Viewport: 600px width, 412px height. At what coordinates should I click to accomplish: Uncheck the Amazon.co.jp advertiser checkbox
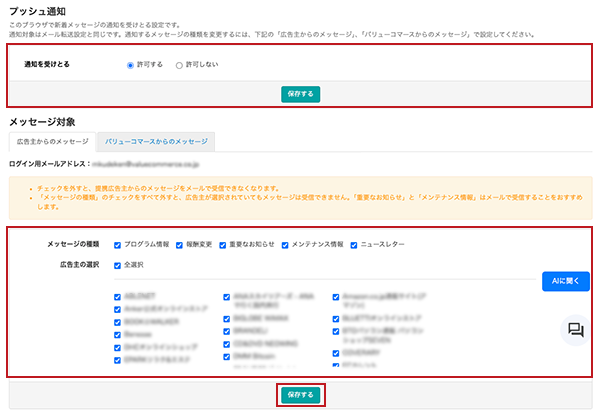(x=335, y=296)
